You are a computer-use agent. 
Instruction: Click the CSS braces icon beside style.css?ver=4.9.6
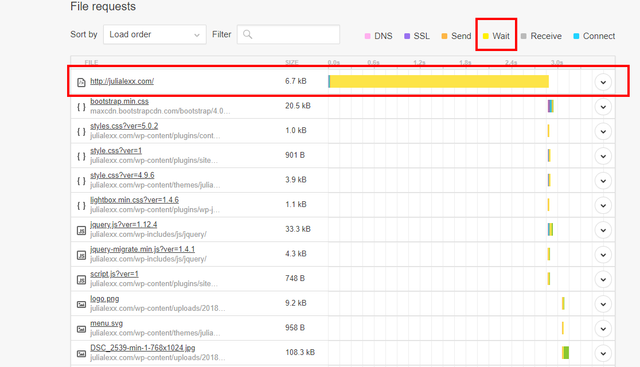81,181
